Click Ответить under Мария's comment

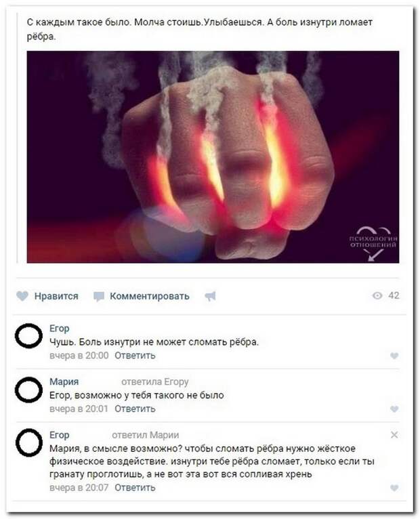pos(135,409)
